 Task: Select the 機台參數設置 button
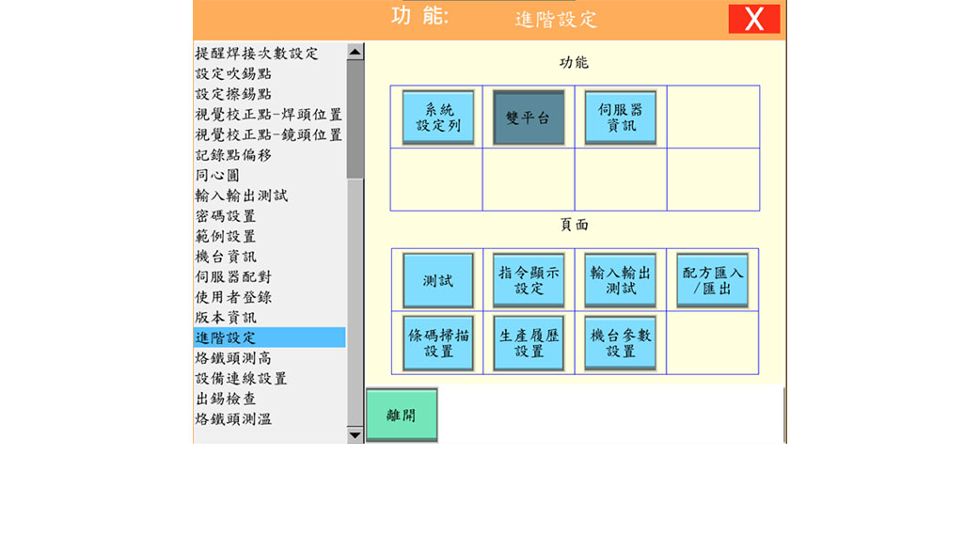pyautogui.click(x=620, y=343)
